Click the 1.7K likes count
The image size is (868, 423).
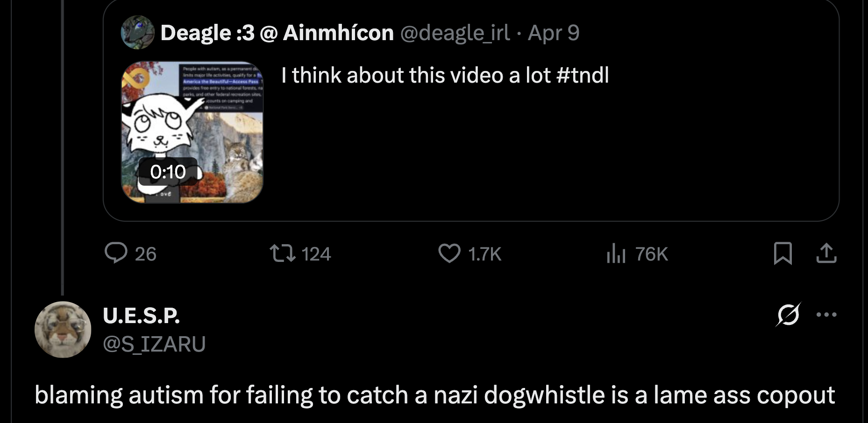(x=484, y=254)
